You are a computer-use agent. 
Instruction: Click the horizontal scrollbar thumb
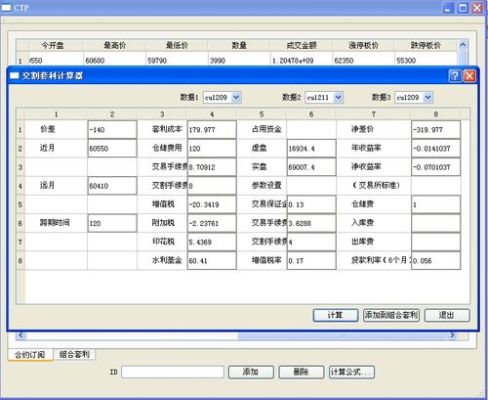(x=343, y=335)
